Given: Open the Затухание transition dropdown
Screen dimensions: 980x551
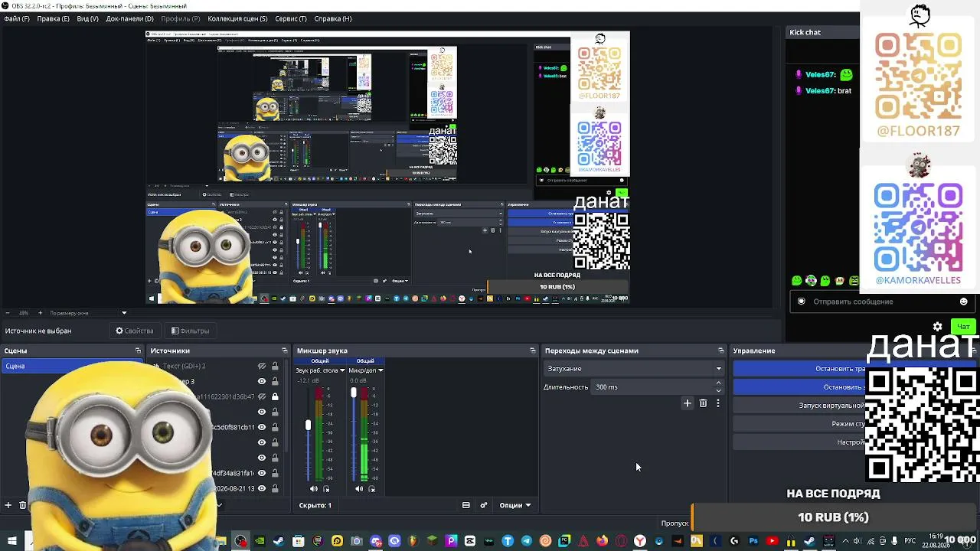Looking at the screenshot, I should [x=634, y=369].
